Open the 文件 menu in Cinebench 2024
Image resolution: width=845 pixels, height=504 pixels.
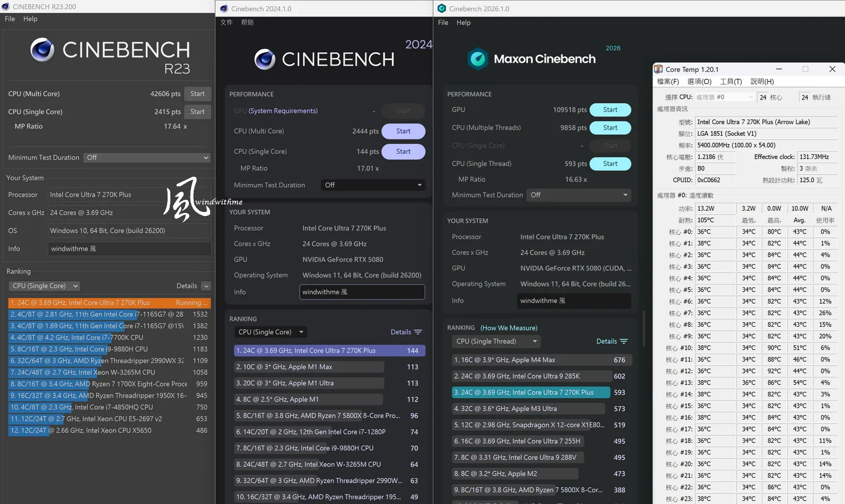point(227,22)
